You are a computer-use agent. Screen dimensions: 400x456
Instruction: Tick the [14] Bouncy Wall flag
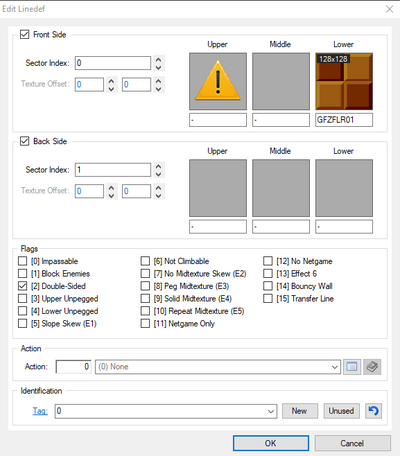tap(268, 286)
